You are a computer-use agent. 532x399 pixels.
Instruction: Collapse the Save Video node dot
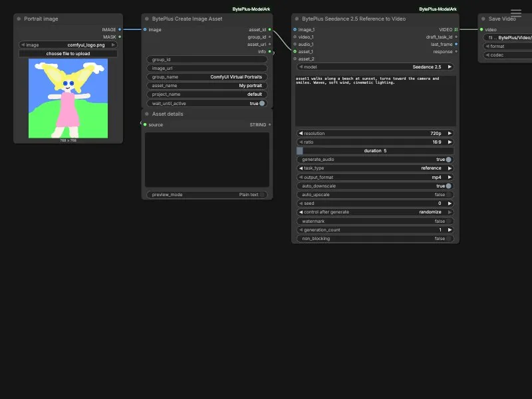coord(483,19)
